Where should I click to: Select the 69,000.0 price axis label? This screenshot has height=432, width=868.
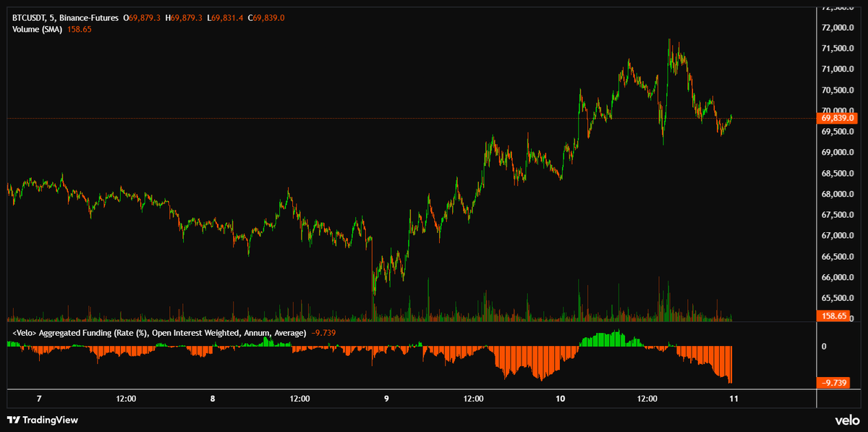point(839,153)
